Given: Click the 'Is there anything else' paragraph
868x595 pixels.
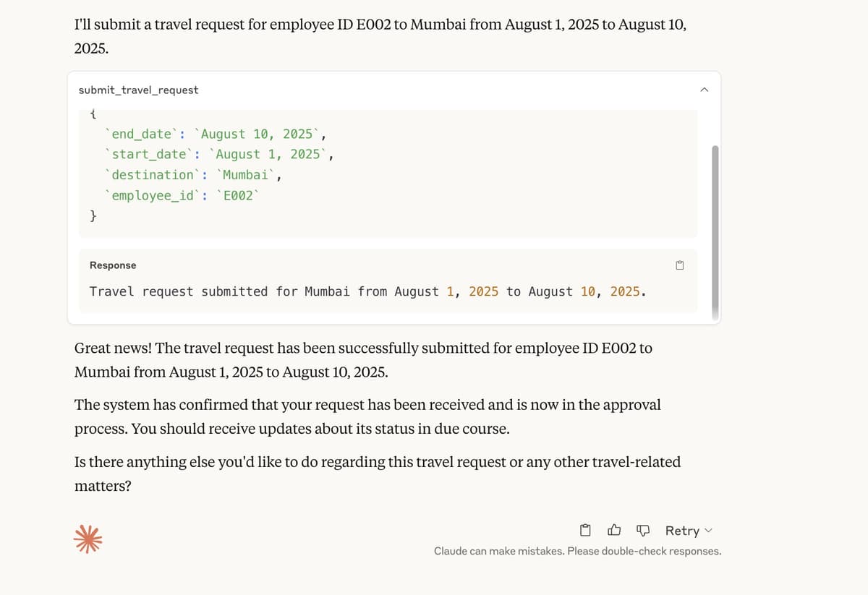Looking at the screenshot, I should [378, 474].
